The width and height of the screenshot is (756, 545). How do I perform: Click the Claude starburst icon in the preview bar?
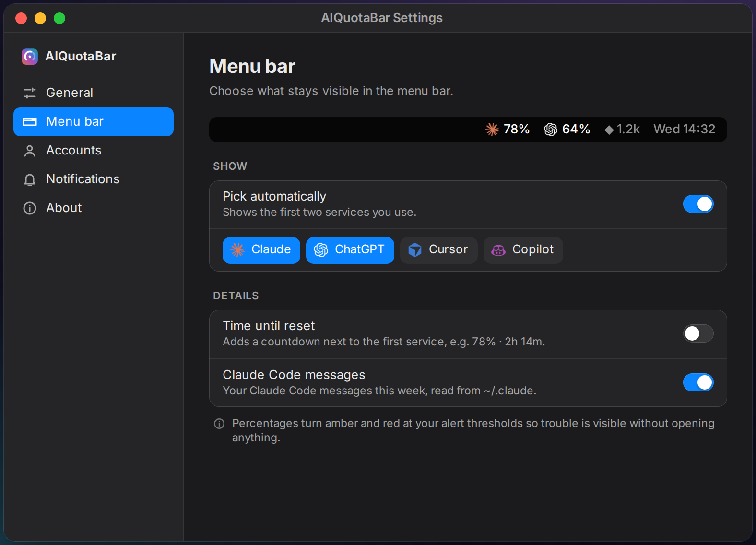point(492,130)
